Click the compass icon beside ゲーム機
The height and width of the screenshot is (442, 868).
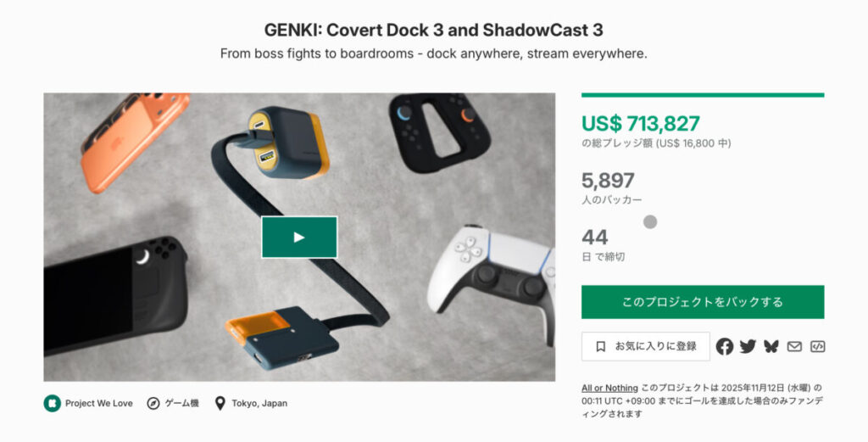[153, 403]
